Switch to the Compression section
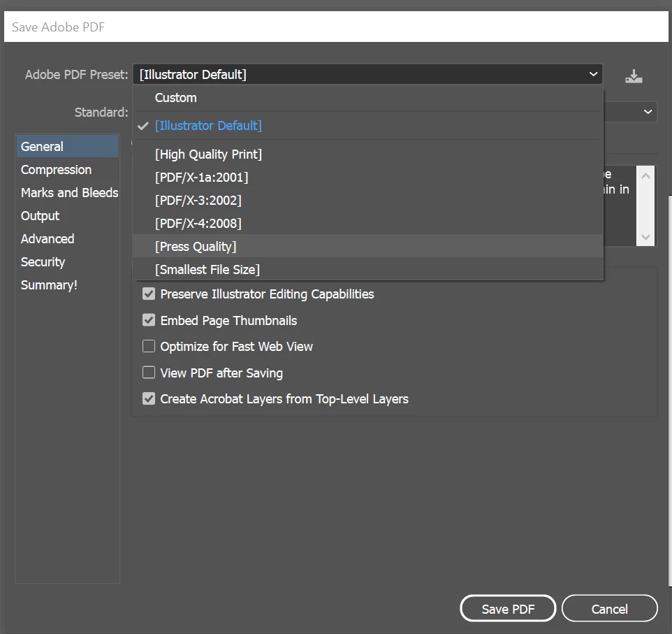Image resolution: width=672 pixels, height=634 pixels. tap(68, 169)
